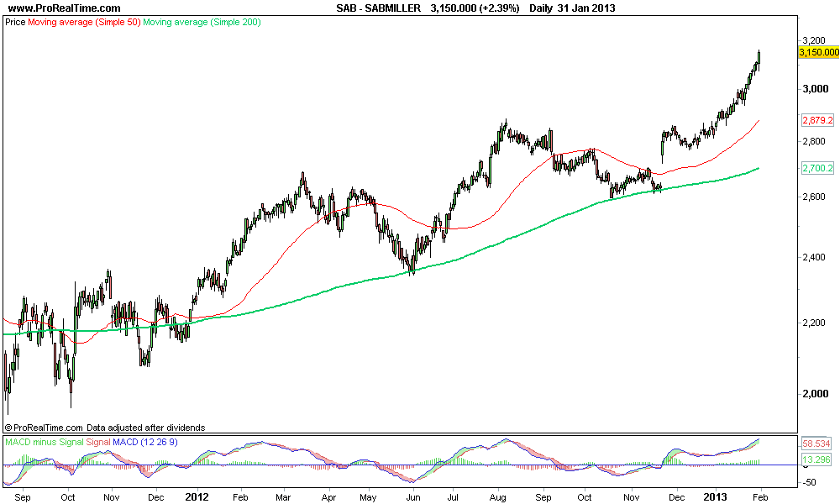Click the 2,200 price axis label
Image resolution: width=840 pixels, height=504 pixels.
tap(814, 323)
